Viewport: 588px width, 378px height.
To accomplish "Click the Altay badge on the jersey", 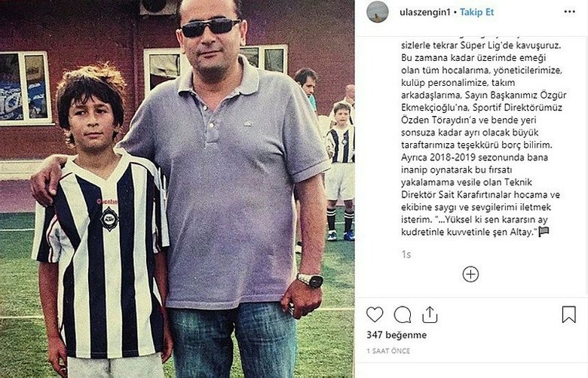I will point(109,218).
